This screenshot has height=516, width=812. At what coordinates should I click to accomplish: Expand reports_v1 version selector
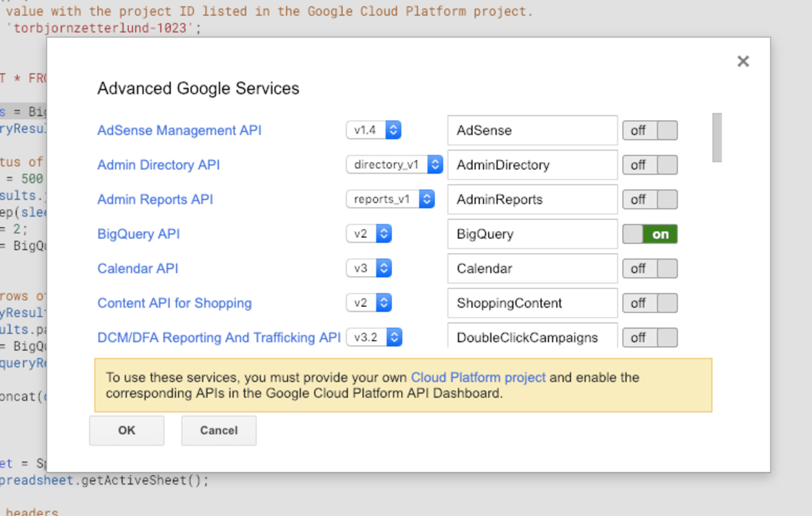point(390,199)
